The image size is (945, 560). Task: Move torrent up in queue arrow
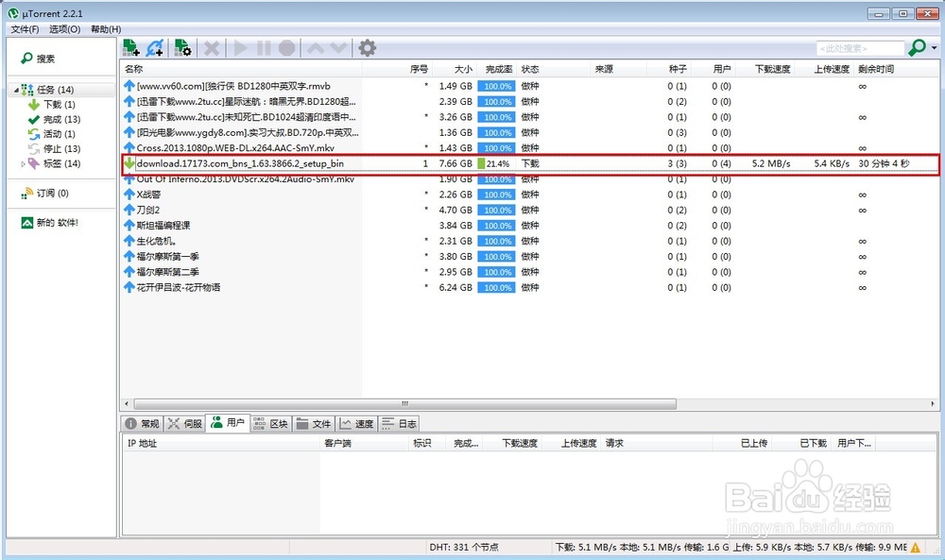tap(316, 48)
